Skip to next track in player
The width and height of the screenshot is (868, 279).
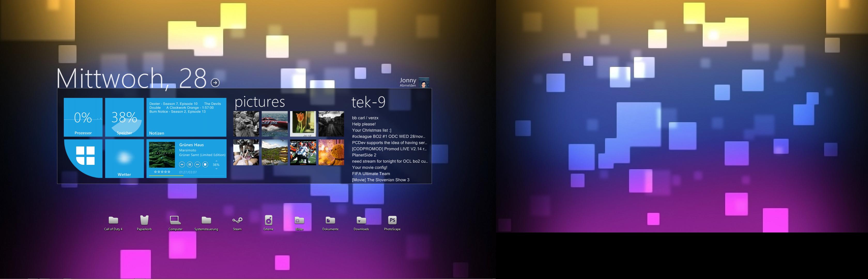pyautogui.click(x=197, y=165)
